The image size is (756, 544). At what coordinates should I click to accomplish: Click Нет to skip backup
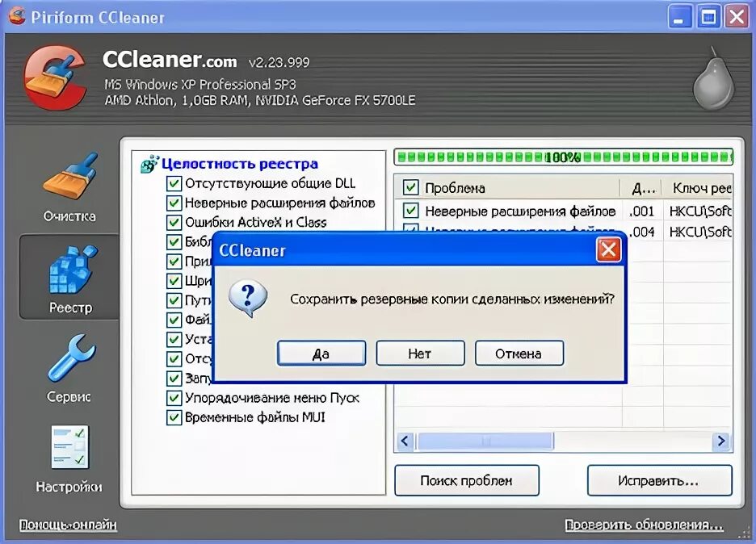[420, 354]
